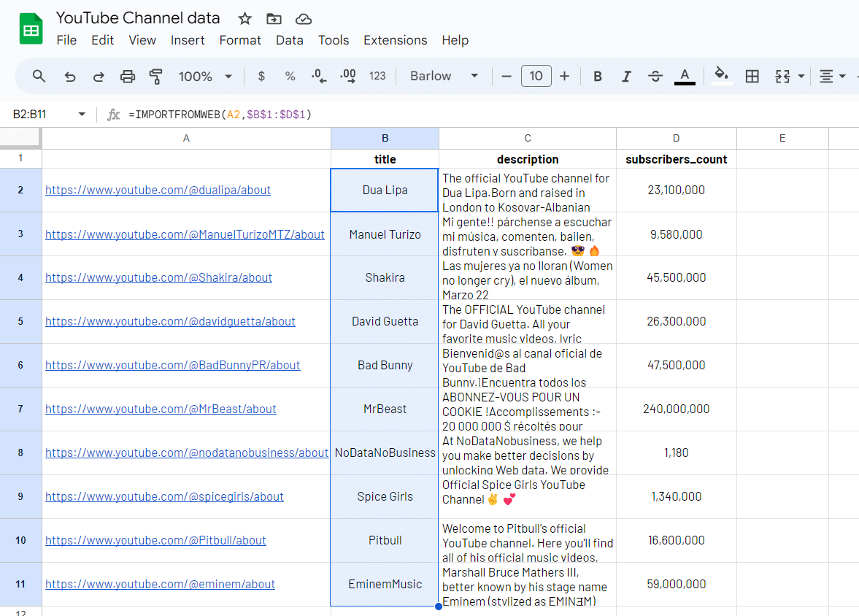This screenshot has width=859, height=616.
Task: Toggle strikethrough formatting
Action: pos(655,76)
